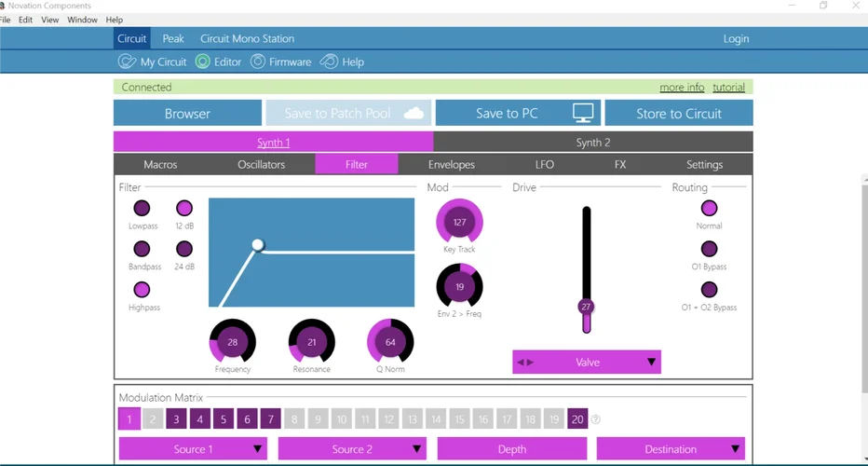Open the Source 1 dropdown

[193, 449]
